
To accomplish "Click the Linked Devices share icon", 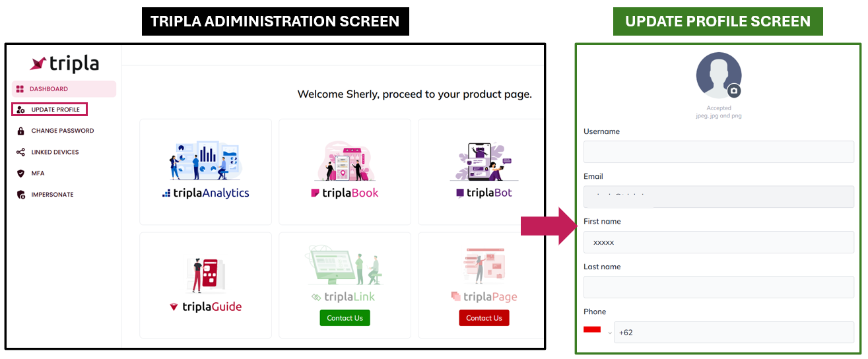I will pos(20,152).
